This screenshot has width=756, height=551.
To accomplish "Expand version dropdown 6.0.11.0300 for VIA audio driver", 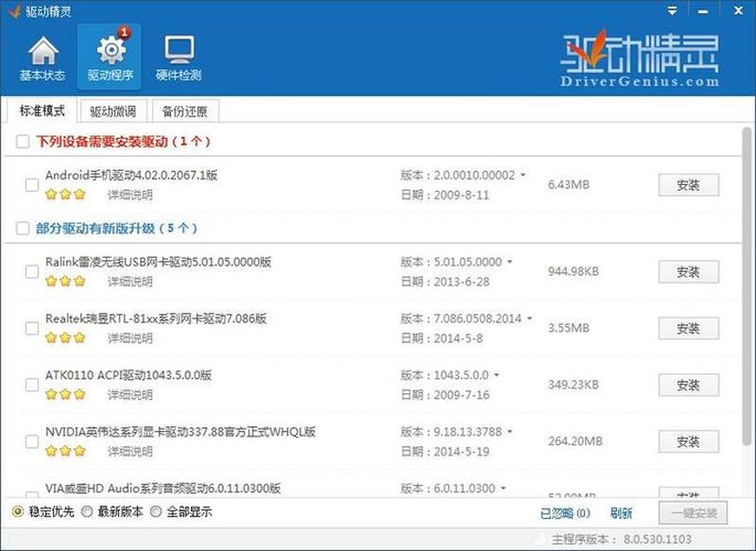I will [503, 489].
